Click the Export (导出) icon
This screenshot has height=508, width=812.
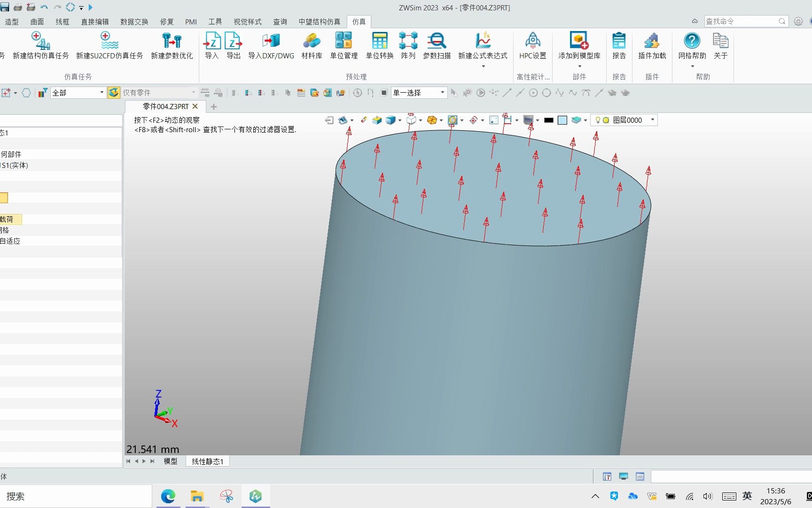click(x=234, y=41)
